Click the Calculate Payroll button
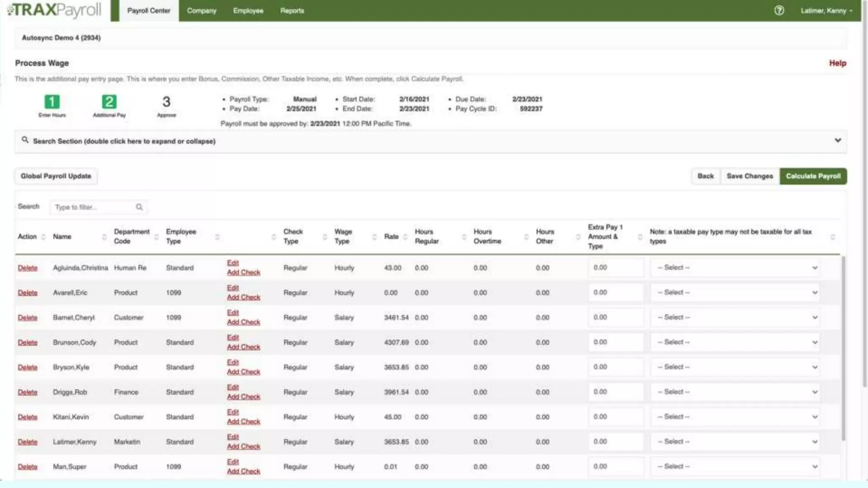The image size is (868, 488). pyautogui.click(x=813, y=176)
